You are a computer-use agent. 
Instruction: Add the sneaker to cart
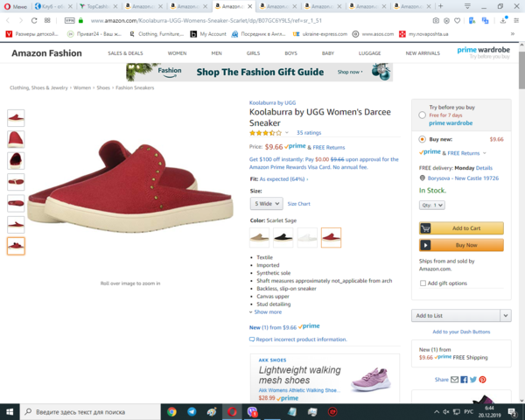(x=461, y=228)
